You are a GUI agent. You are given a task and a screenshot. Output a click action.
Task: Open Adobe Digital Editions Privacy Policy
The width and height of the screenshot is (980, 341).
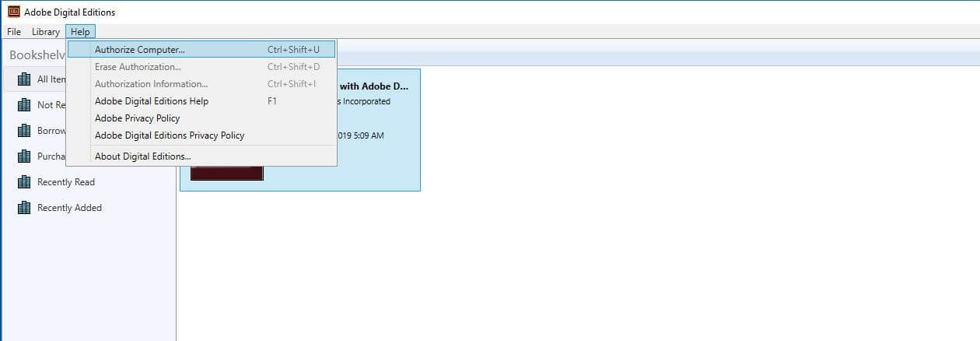[x=201, y=135]
